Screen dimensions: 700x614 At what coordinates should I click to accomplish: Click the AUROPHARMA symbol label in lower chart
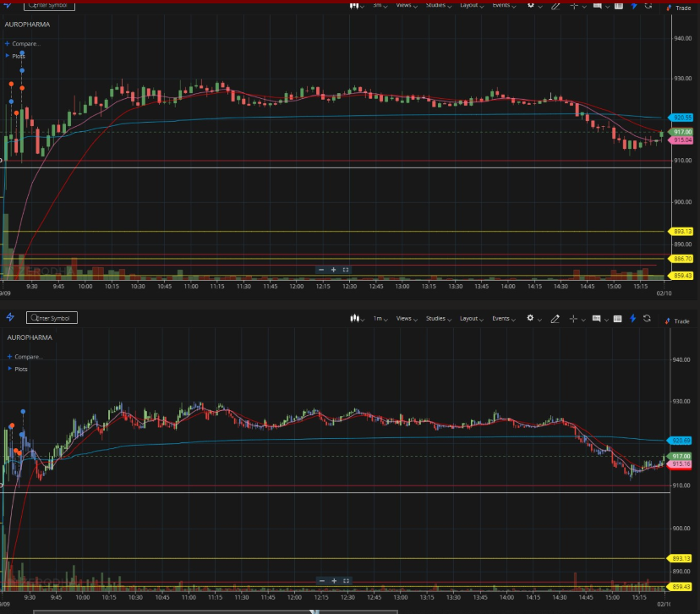30,337
